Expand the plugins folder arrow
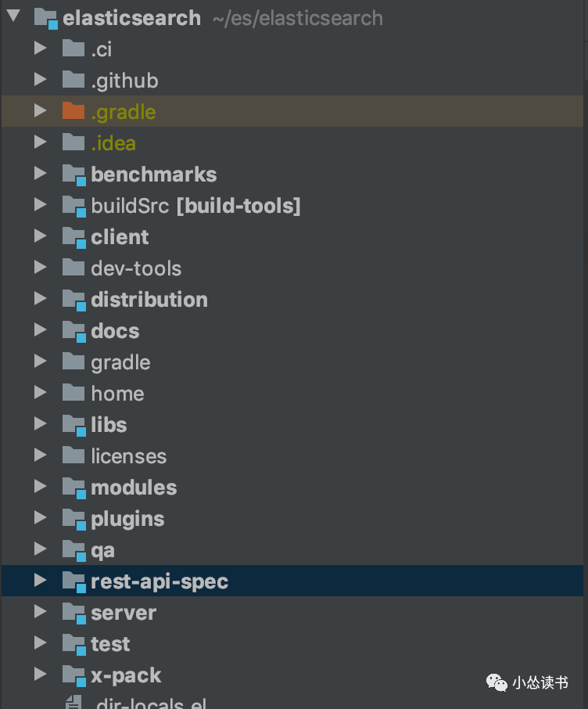This screenshot has width=588, height=709. click(41, 518)
